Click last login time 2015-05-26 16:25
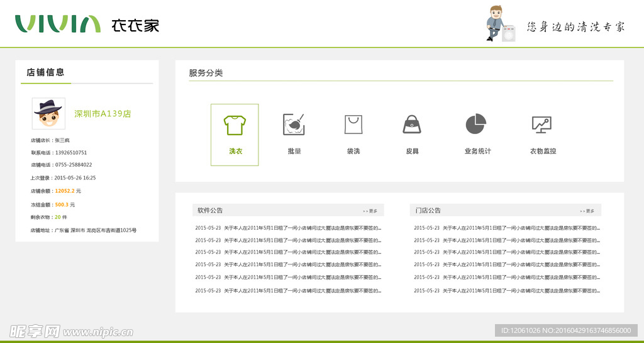 coord(75,178)
